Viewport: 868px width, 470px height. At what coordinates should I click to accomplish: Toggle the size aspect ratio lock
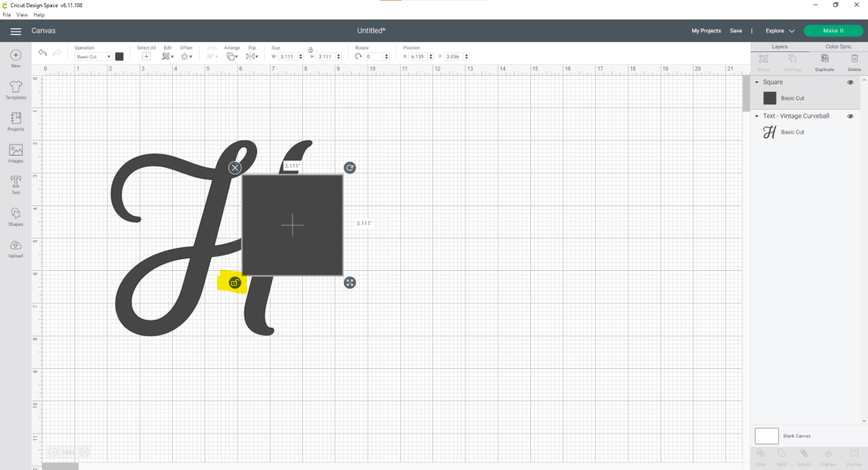(310, 50)
